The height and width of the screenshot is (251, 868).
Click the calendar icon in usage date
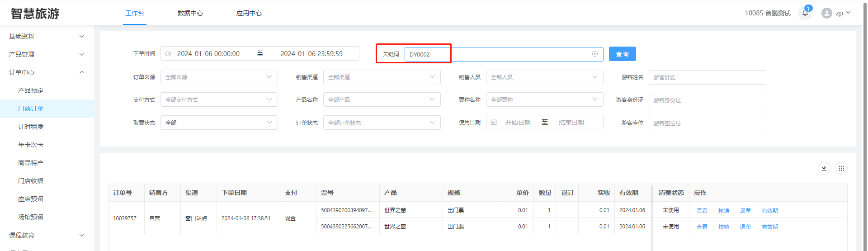[494, 123]
